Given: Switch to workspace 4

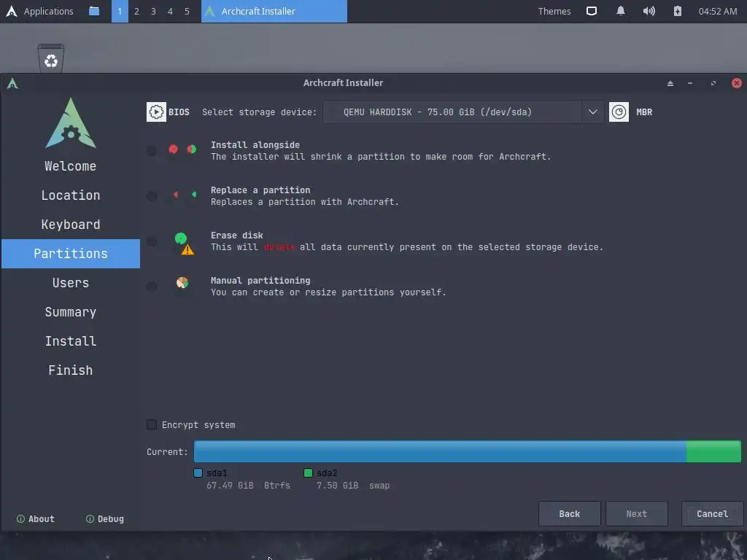Looking at the screenshot, I should (x=170, y=11).
